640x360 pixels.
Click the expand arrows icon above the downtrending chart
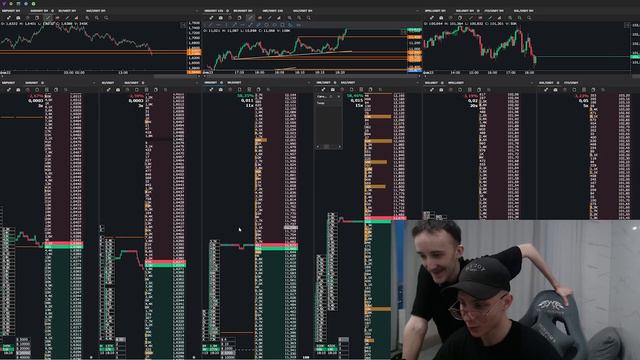9,18
